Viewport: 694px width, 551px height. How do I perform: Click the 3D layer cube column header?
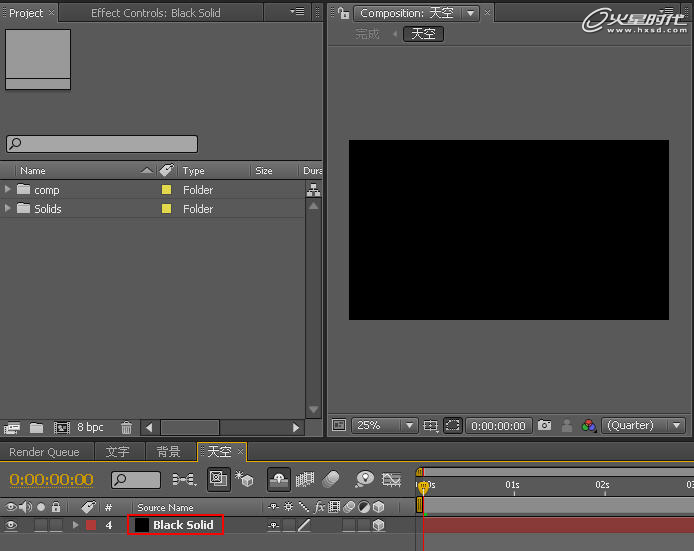coord(378,507)
